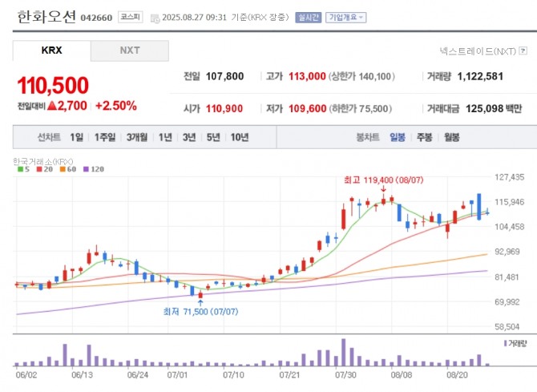Click the orange 60-day moving average legend
The height and width of the screenshot is (392, 537).
point(67,169)
